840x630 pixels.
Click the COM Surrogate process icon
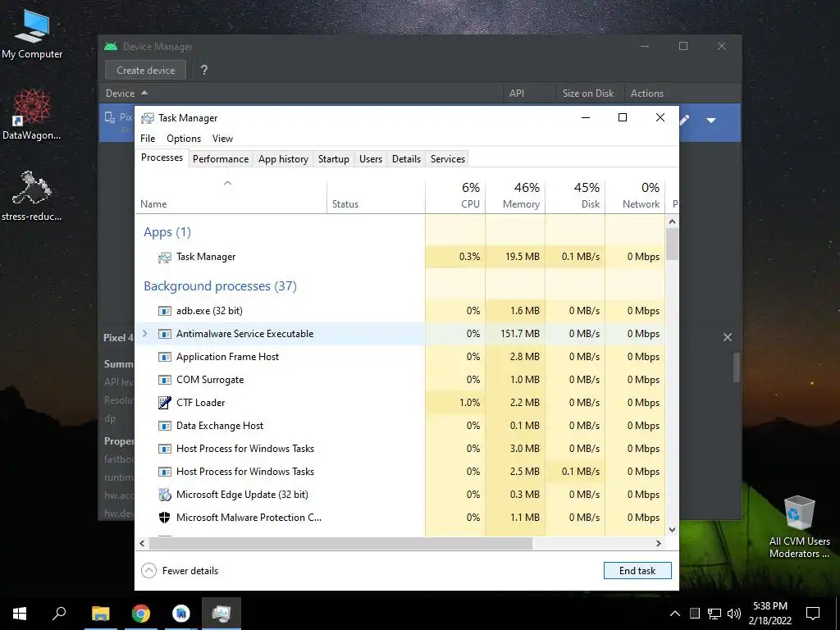click(x=164, y=380)
